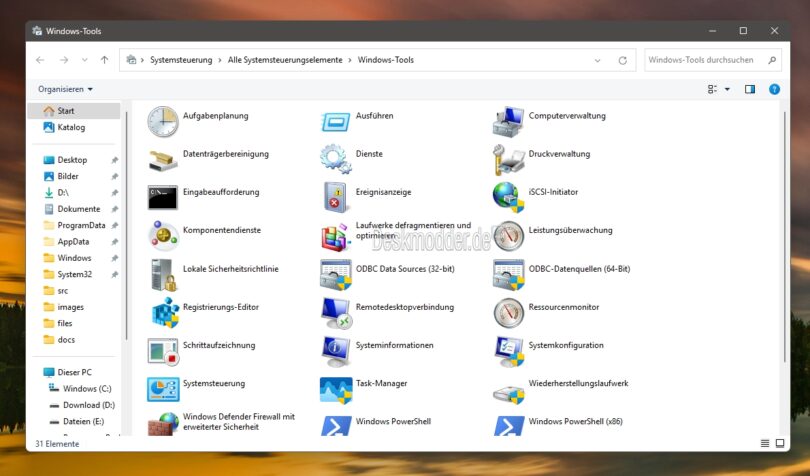Viewport: 810px width, 476px height.
Task: Select Start in the navigation pane
Action: pyautogui.click(x=74, y=111)
